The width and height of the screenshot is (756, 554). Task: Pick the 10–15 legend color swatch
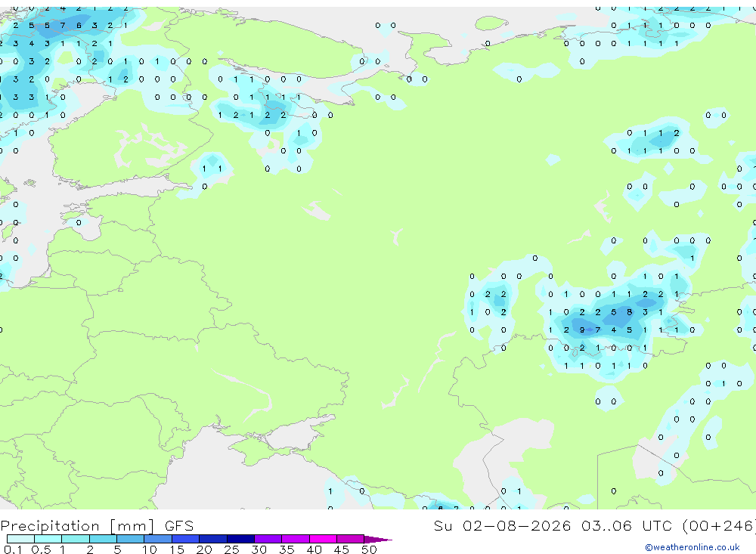[x=158, y=539]
